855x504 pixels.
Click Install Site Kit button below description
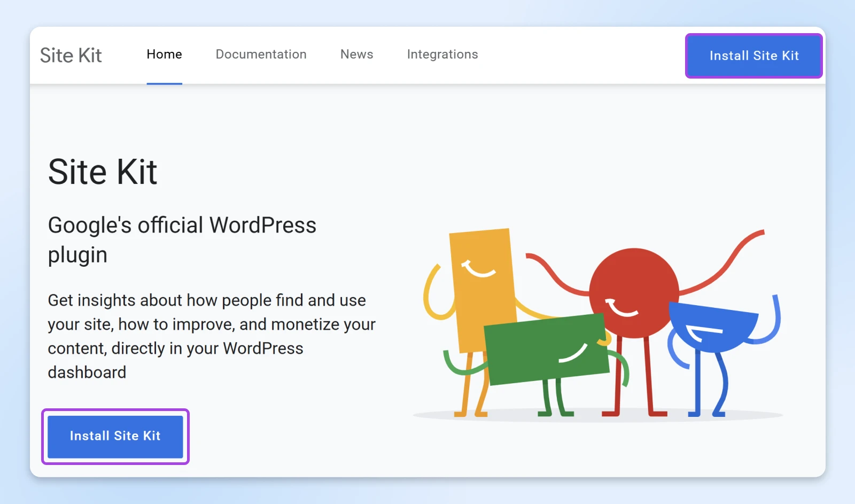[115, 436]
